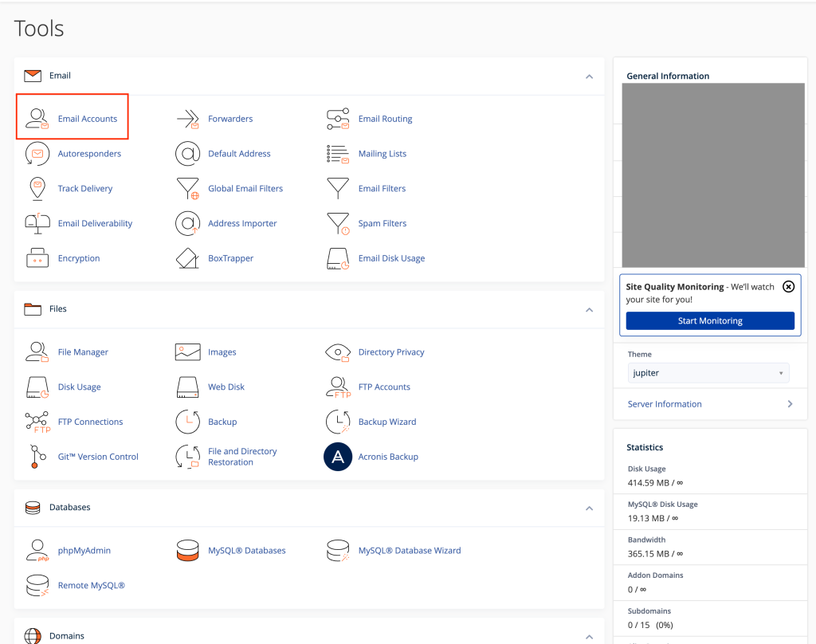Open the File and Directory Restoration icon
Viewport: 816px width, 644px height.
[x=188, y=457]
